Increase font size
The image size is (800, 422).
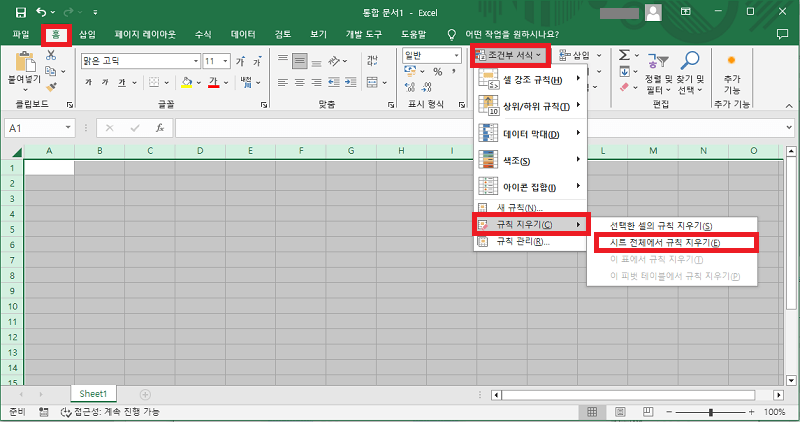(x=240, y=61)
